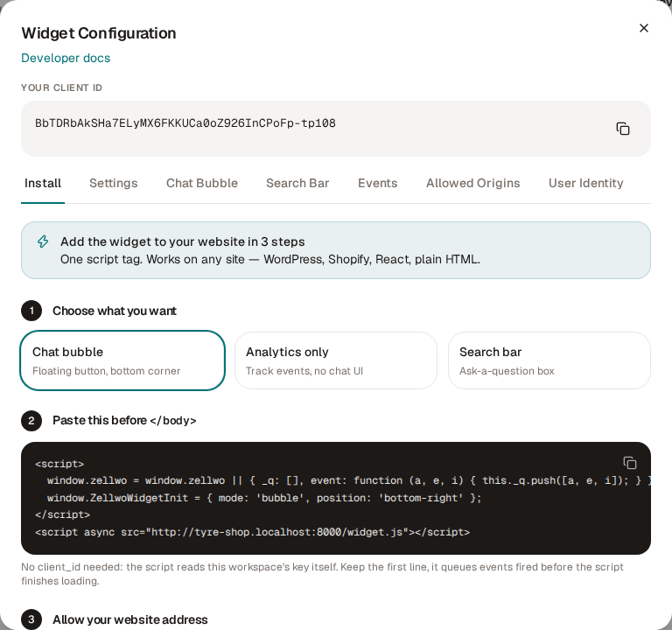Switch to the User Identity tab

586,184
